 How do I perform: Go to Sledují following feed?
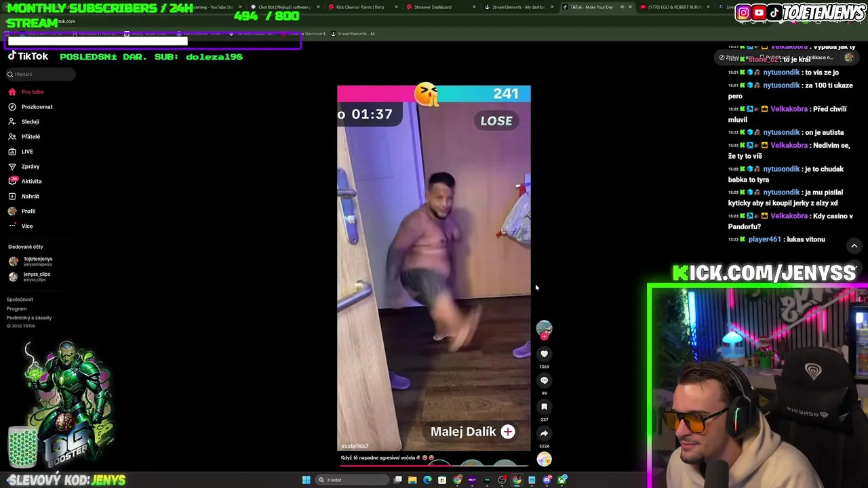[x=24, y=121]
